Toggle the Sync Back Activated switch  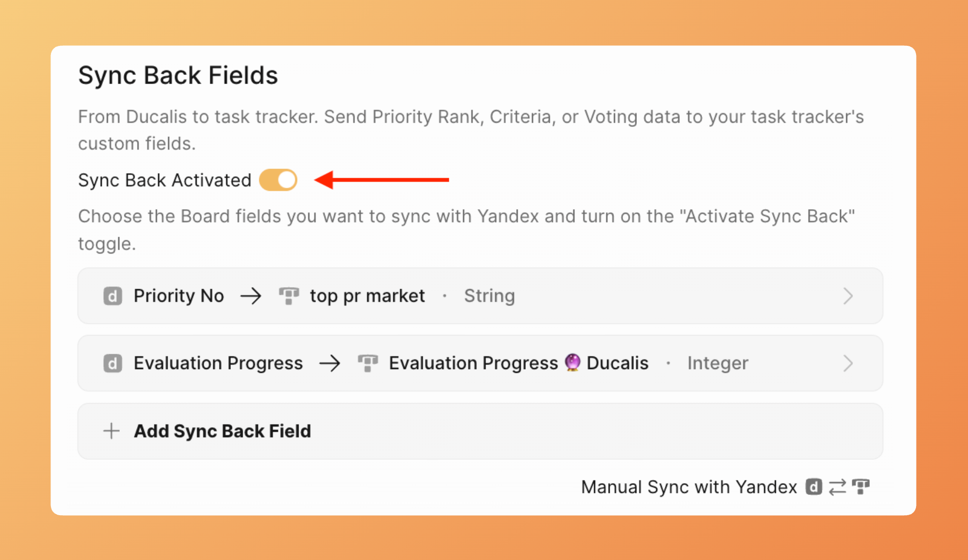278,180
